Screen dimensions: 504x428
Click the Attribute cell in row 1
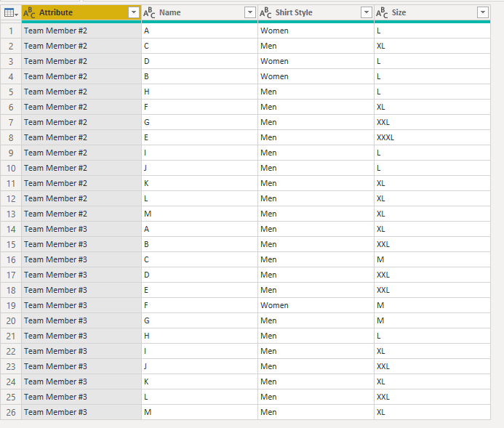(x=81, y=31)
